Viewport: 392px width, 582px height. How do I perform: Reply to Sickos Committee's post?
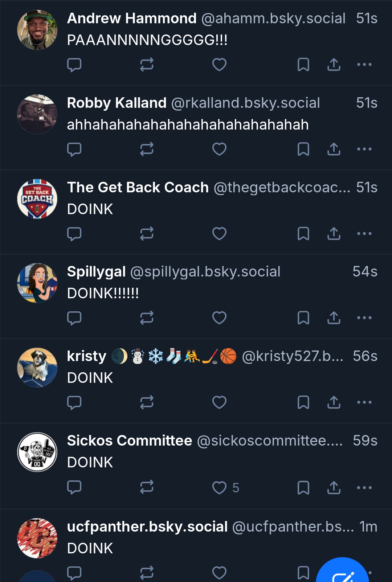coord(74,488)
